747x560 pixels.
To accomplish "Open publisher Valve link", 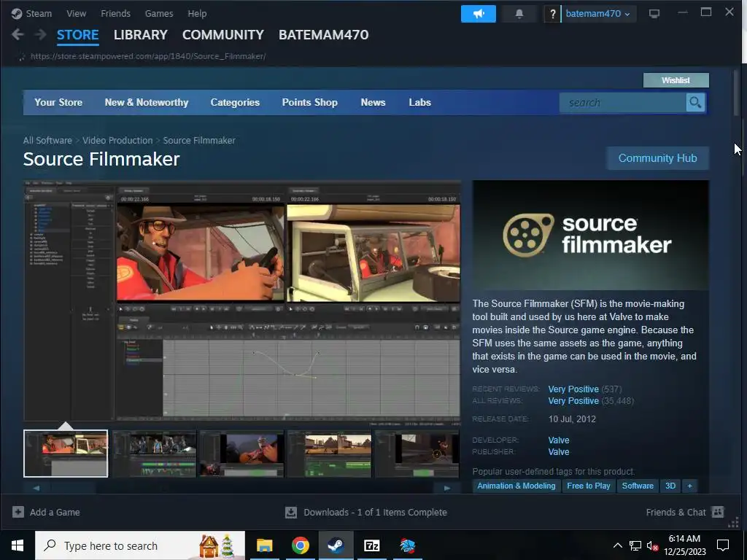I will pyautogui.click(x=559, y=452).
